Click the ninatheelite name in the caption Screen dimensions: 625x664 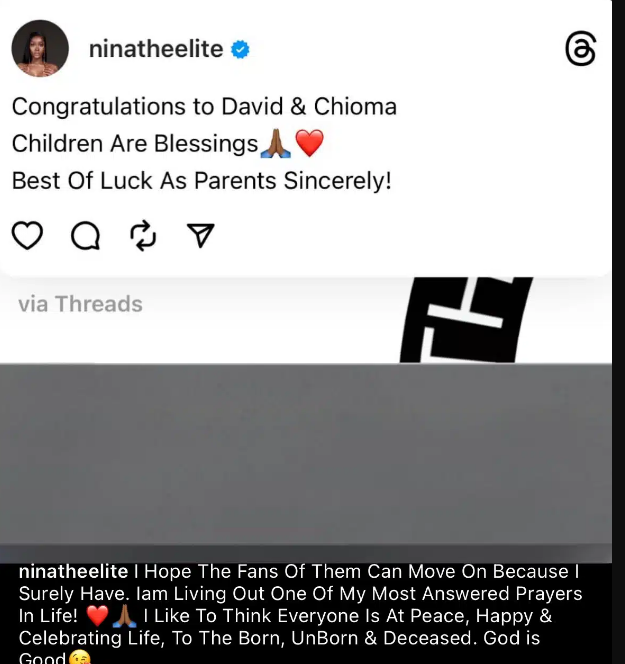[x=73, y=571]
